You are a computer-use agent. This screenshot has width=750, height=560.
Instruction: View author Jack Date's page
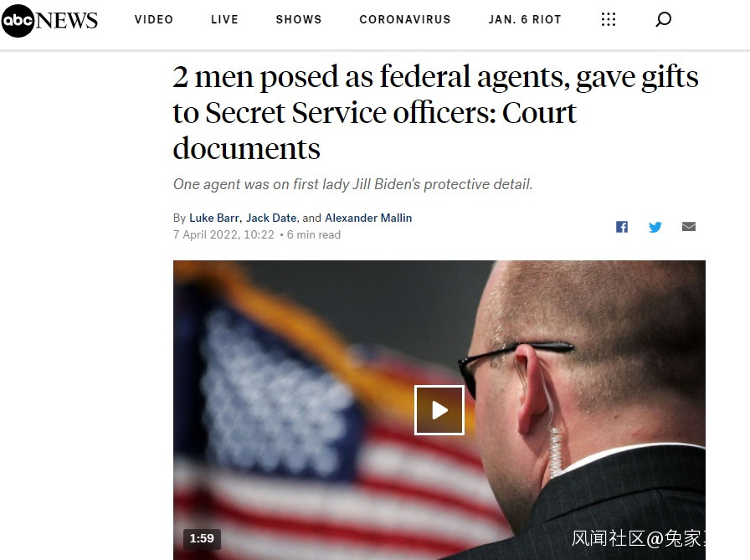271,218
